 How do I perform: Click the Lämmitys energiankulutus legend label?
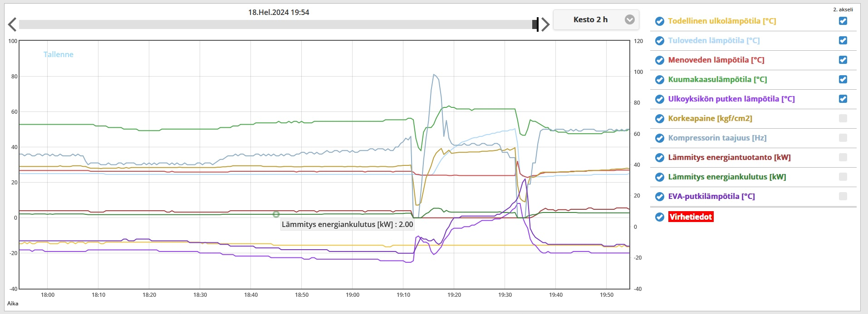(727, 177)
